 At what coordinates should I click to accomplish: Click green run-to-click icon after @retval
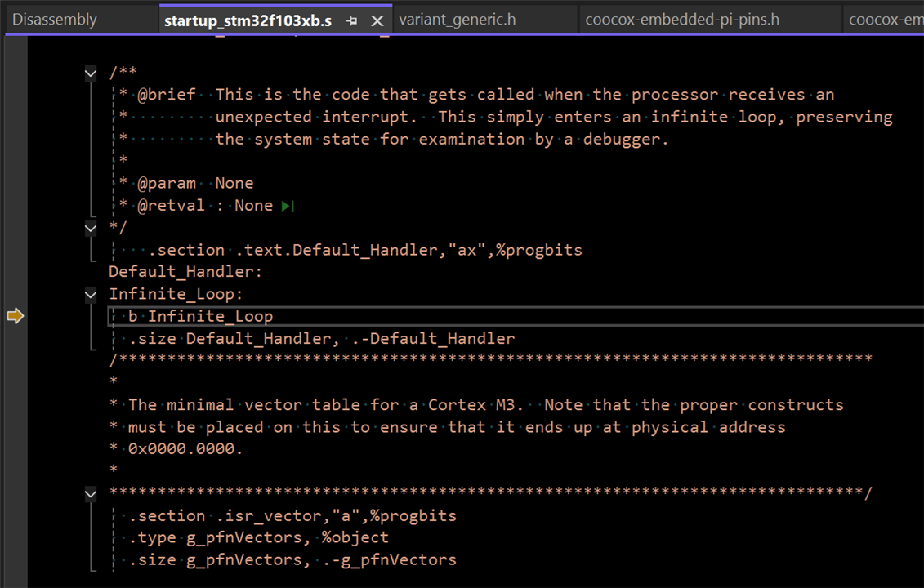pos(287,206)
